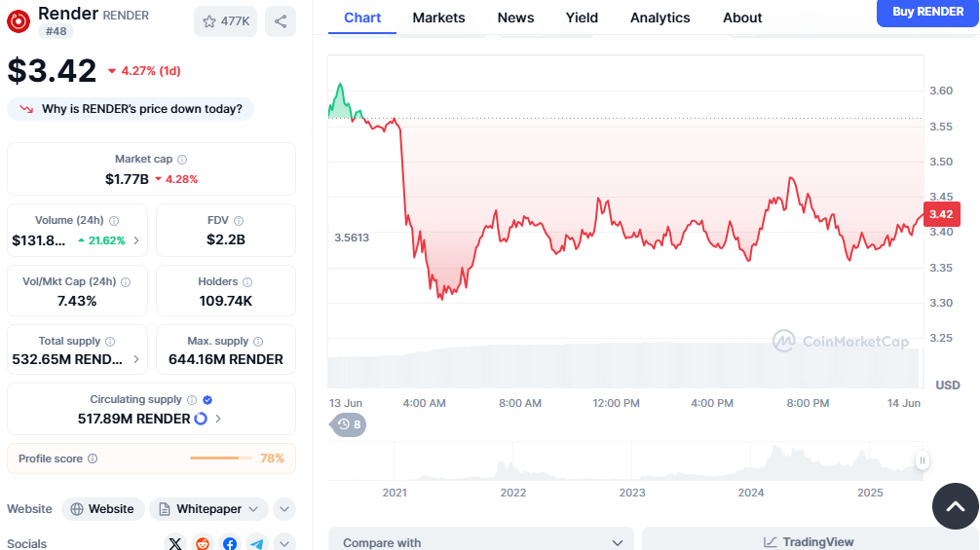Click the Profile score info icon
The width and height of the screenshot is (980, 550).
pos(93,458)
